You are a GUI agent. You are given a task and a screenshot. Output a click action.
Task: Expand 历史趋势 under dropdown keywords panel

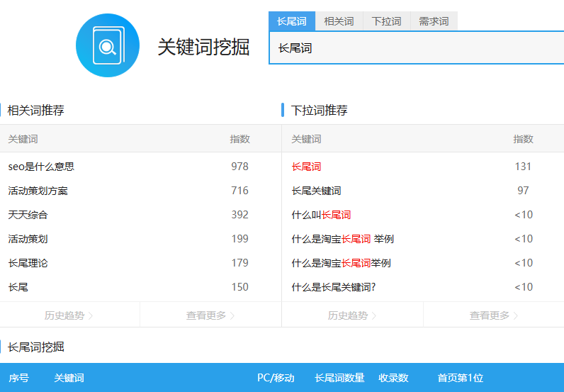[x=352, y=315]
